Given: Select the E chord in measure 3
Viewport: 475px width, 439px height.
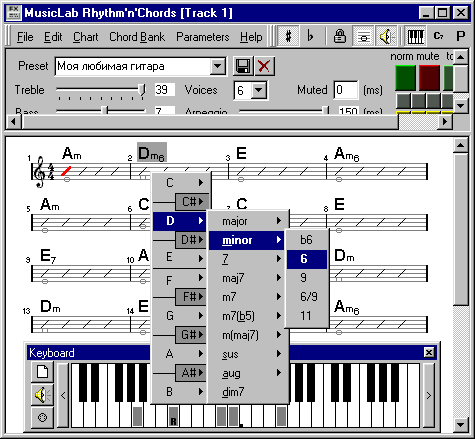Looking at the screenshot, I should point(241,154).
